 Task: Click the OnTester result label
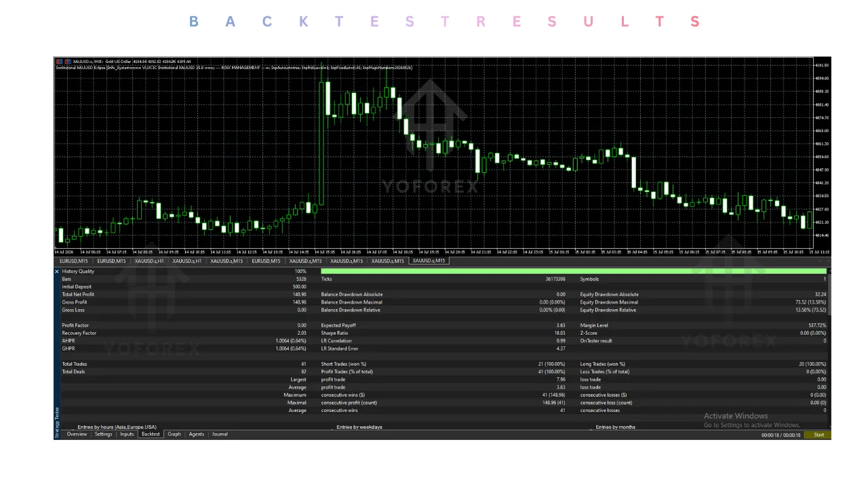[x=596, y=341]
